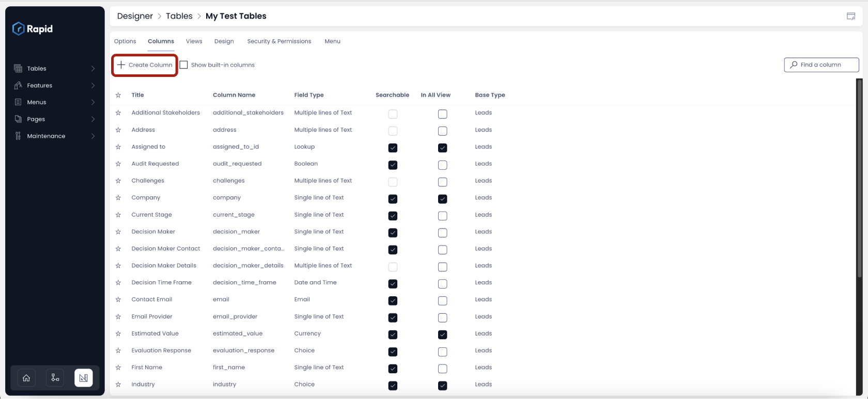This screenshot has height=399, width=868.
Task: Click the Create Column button
Action: click(x=145, y=65)
